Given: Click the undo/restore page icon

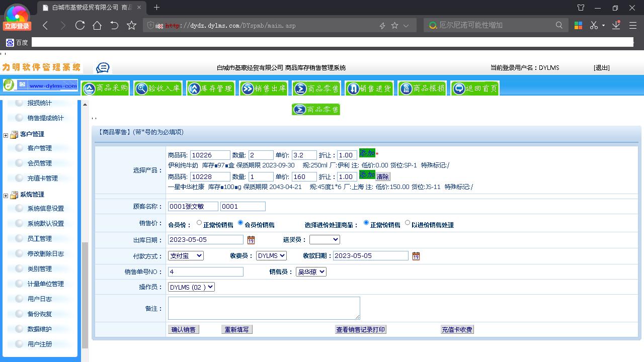Looking at the screenshot, I should click(114, 25).
